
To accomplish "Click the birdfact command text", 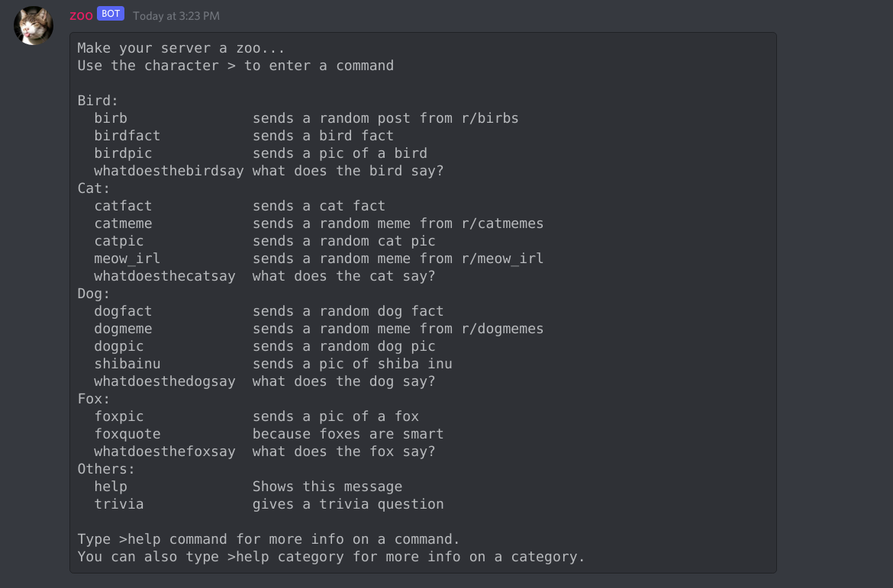I will tap(127, 136).
